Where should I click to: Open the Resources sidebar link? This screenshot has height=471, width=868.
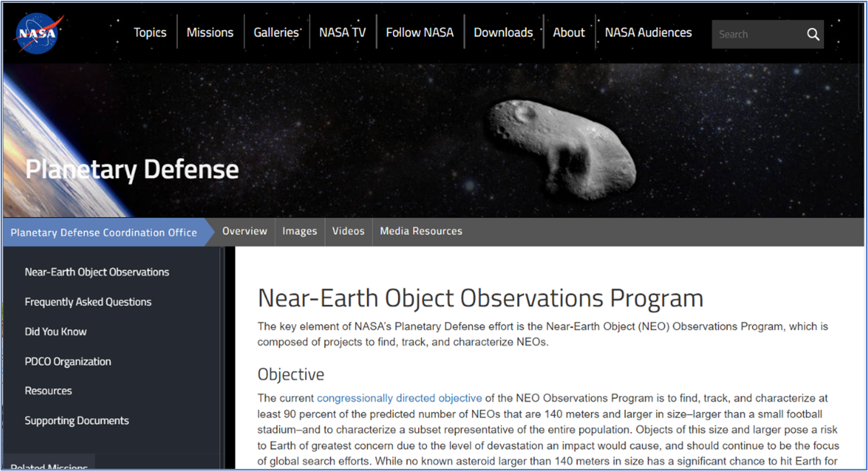click(x=48, y=391)
